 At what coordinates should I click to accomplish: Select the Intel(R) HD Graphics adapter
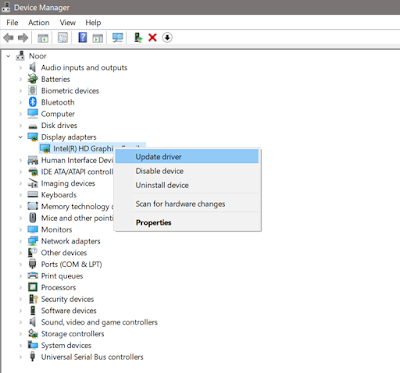[x=83, y=148]
